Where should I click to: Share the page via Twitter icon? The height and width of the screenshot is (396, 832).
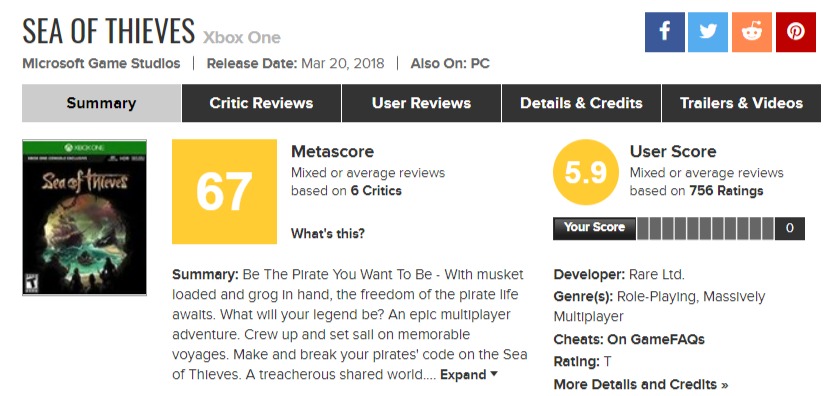tap(708, 32)
